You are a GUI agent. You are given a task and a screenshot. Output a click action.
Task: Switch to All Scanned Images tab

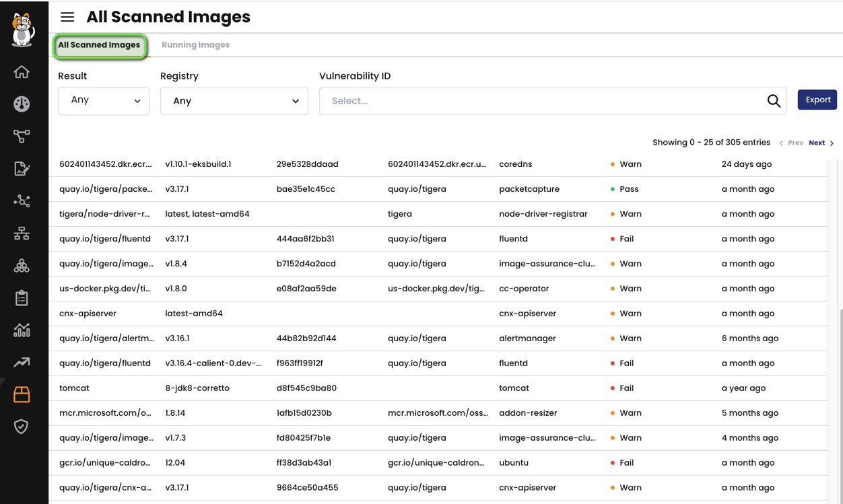pos(99,45)
